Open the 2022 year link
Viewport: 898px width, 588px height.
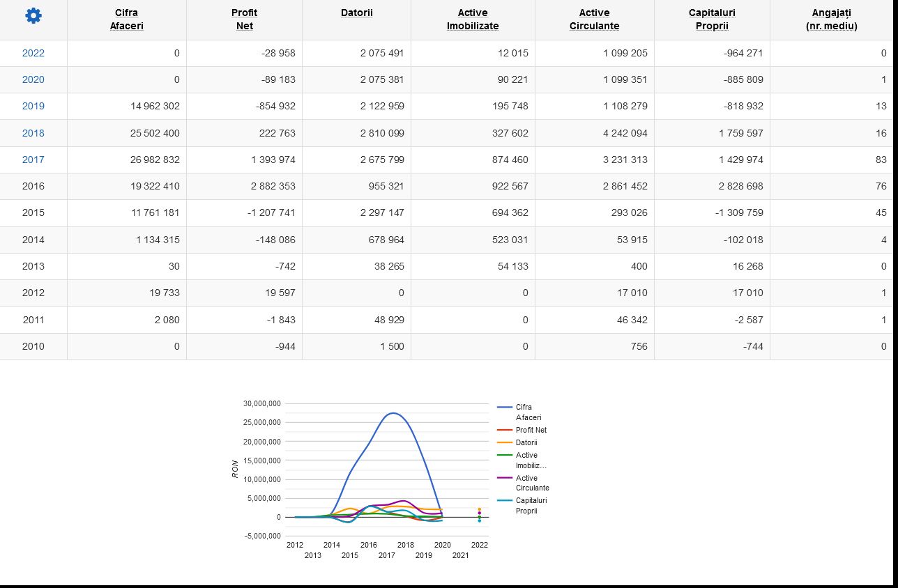click(33, 53)
